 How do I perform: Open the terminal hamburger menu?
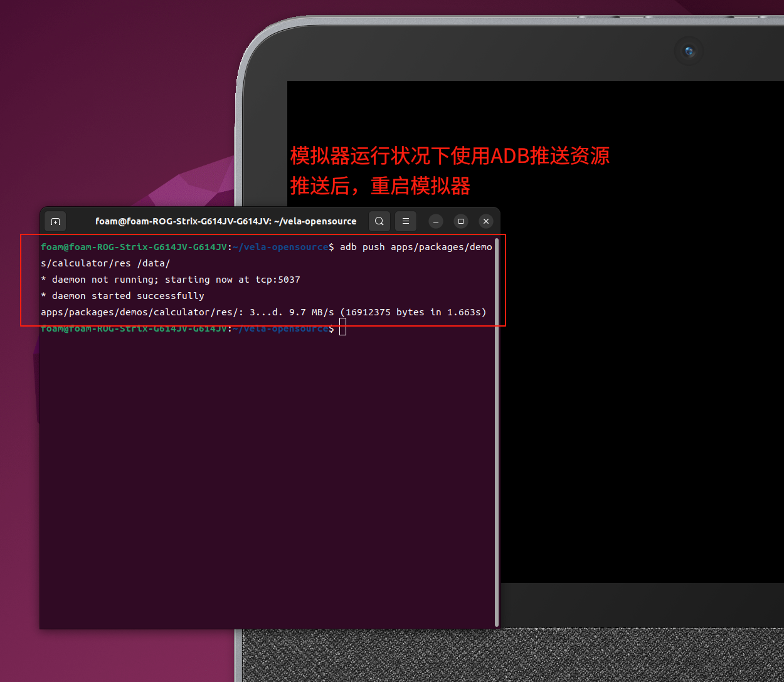(406, 221)
